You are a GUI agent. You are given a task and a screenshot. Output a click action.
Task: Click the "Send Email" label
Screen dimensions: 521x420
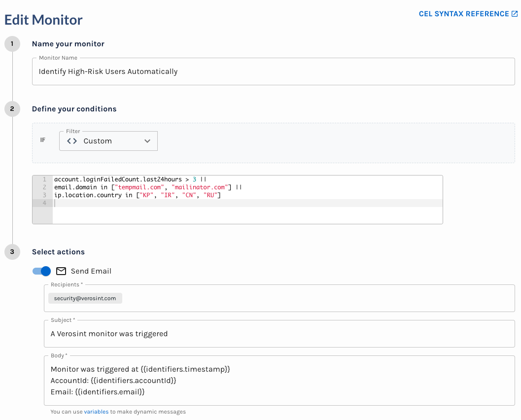(x=91, y=271)
